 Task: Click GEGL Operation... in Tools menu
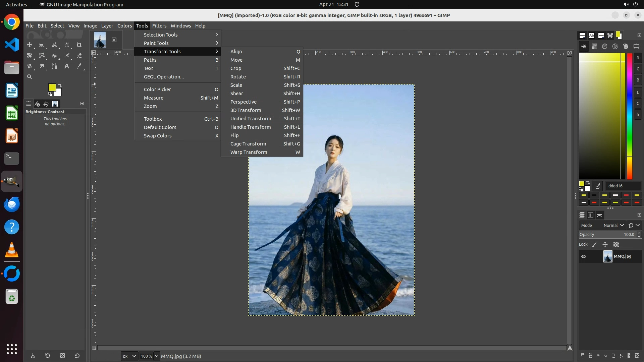click(164, 77)
